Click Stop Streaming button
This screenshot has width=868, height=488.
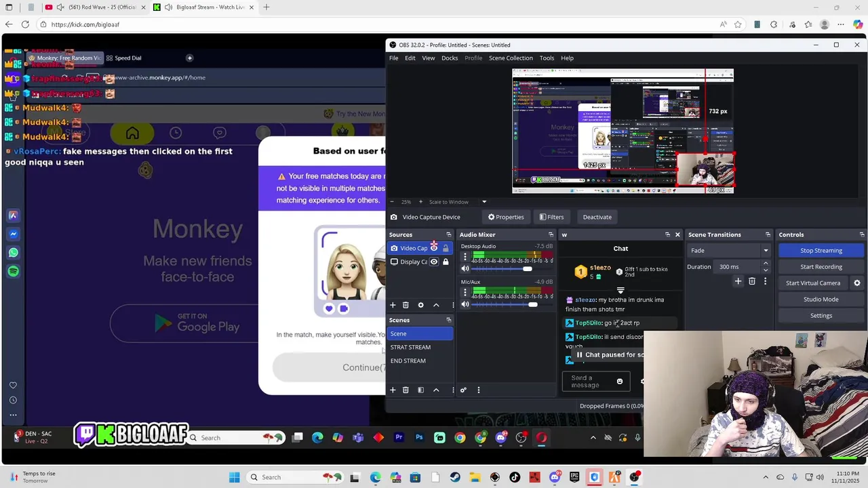(821, 251)
